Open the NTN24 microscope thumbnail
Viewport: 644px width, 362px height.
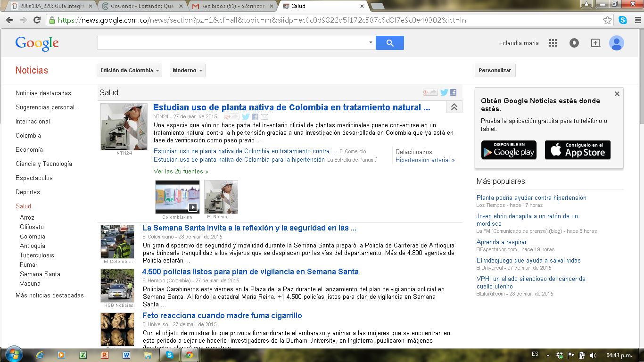(x=124, y=127)
